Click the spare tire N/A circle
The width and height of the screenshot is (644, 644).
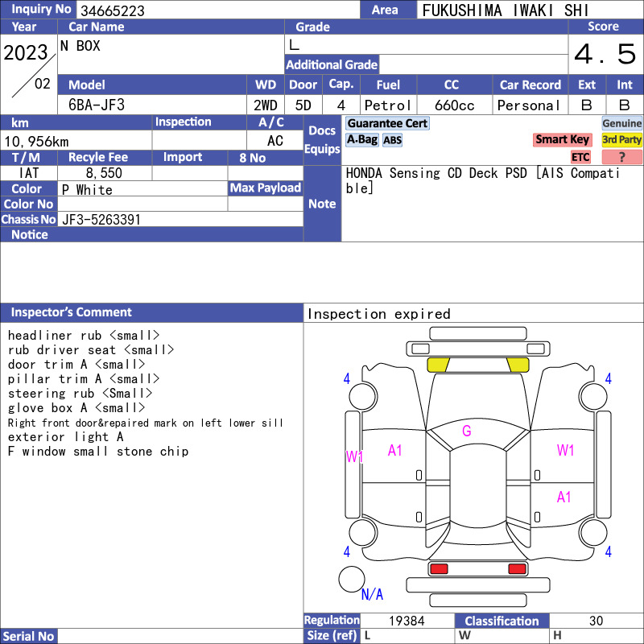point(352,579)
